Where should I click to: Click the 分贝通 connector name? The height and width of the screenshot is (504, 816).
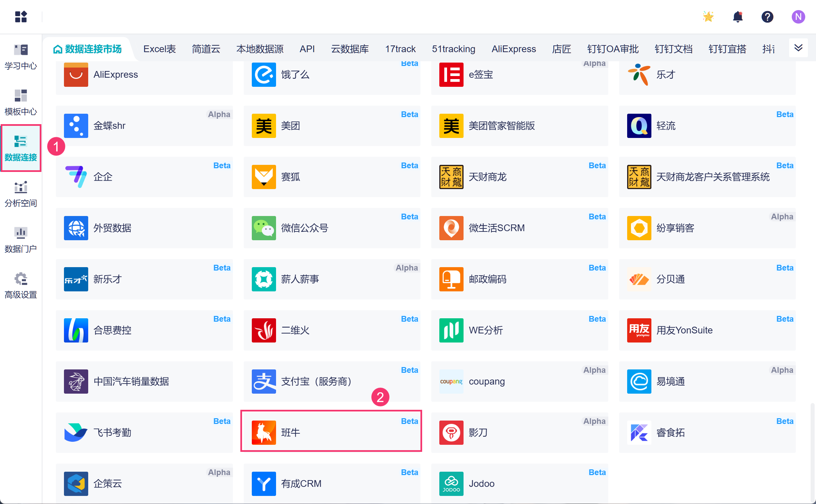click(x=670, y=279)
